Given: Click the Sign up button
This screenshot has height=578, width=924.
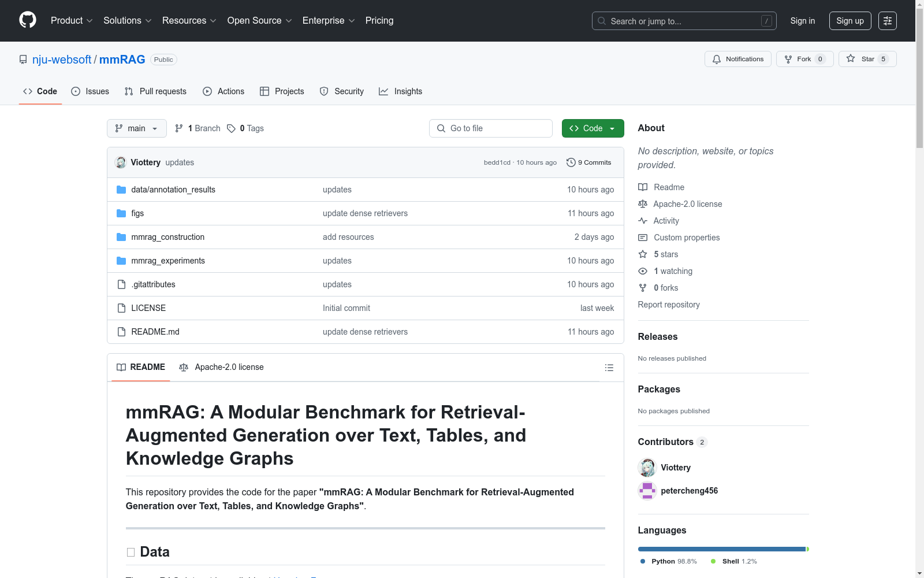Looking at the screenshot, I should point(850,21).
